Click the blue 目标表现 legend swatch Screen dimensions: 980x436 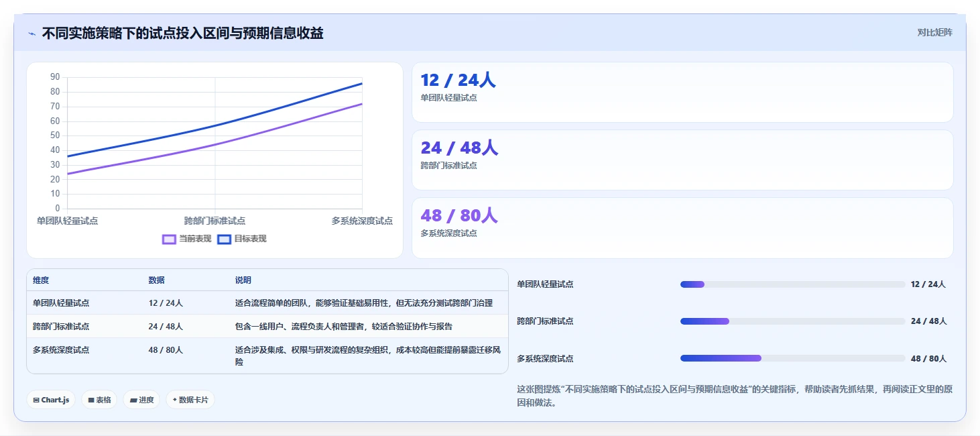pos(225,239)
